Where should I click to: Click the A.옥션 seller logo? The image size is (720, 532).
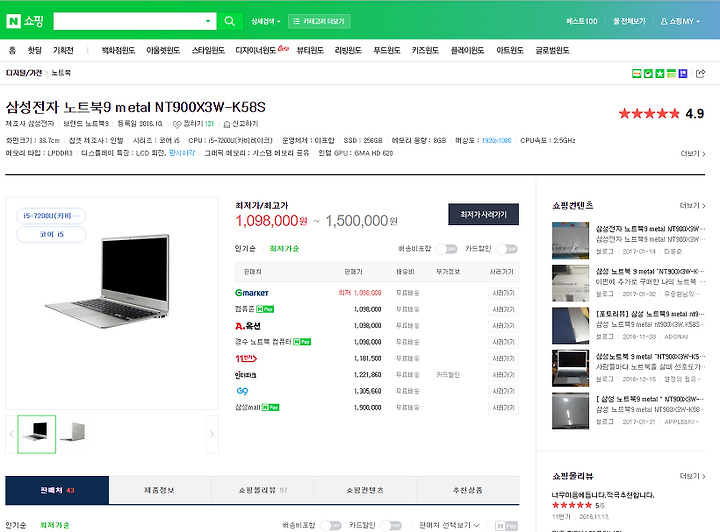click(248, 326)
